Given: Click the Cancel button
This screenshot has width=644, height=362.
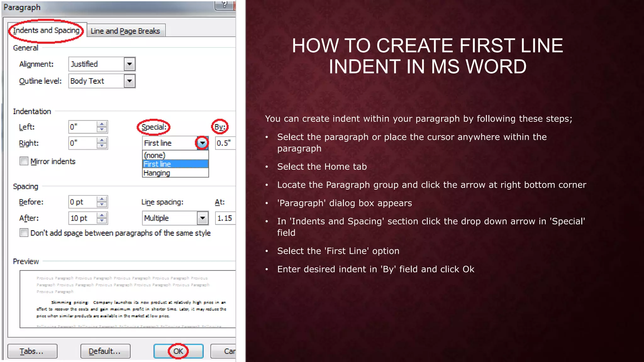Looking at the screenshot, I should (223, 351).
